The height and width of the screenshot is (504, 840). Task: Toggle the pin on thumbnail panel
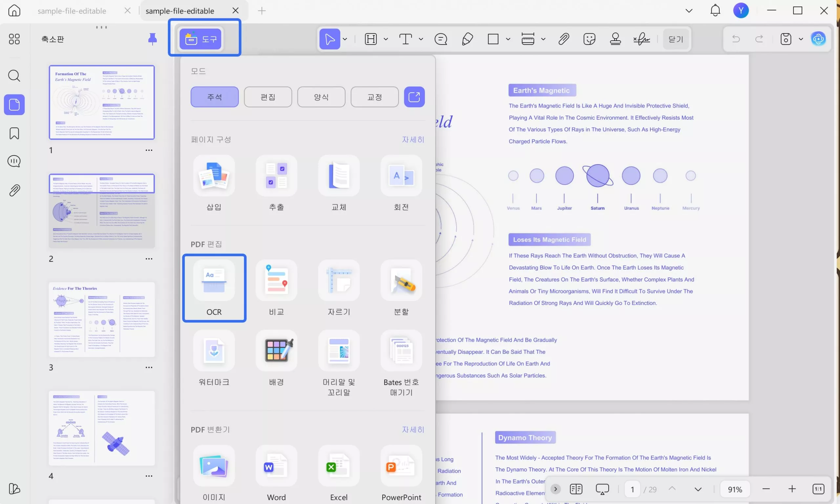tap(153, 39)
